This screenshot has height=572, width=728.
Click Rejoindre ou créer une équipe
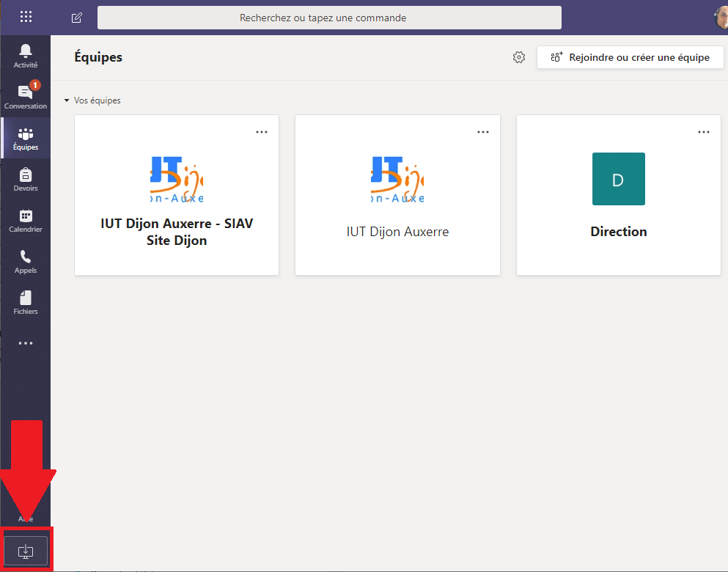pos(630,57)
